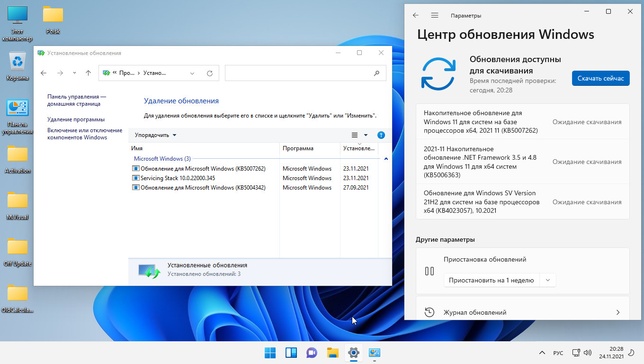The image size is (644, 364).
Task: Select Servicing Stack 10.0.22000.345 row
Action: [173, 178]
